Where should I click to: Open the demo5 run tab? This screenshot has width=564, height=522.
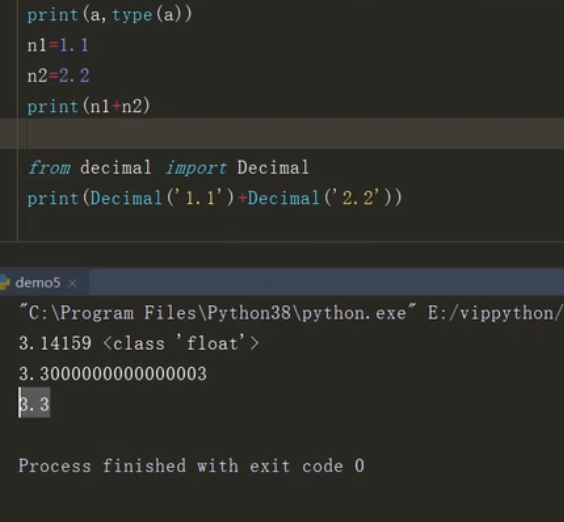tap(38, 283)
